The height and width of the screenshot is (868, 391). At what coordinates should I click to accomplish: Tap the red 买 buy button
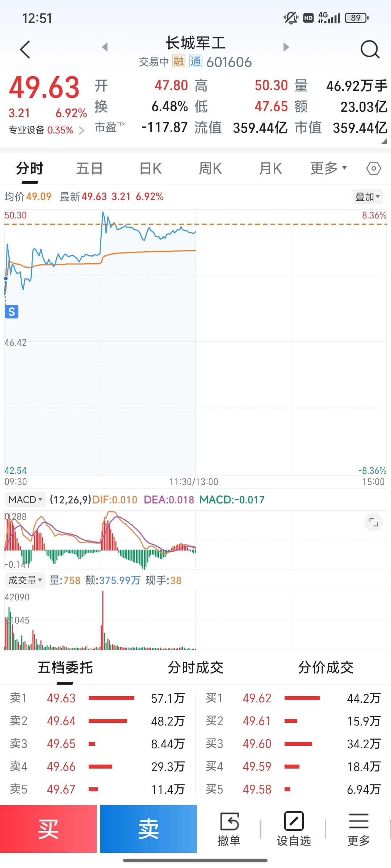point(48,829)
